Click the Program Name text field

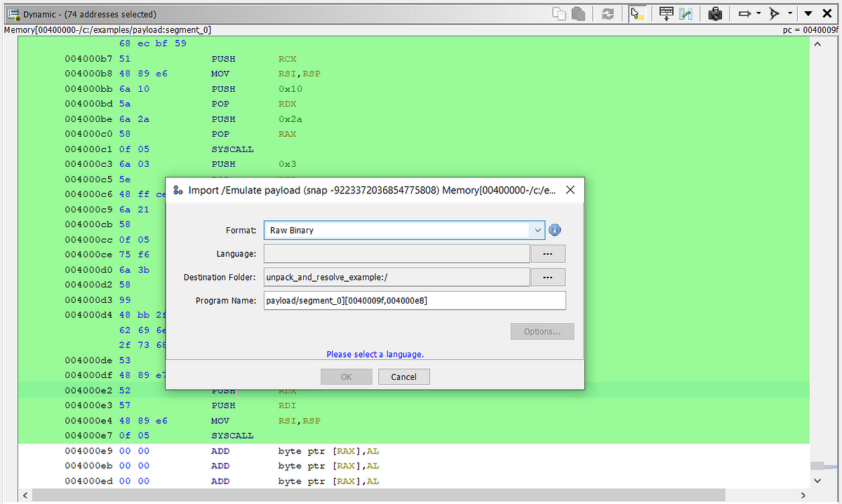pyautogui.click(x=415, y=301)
